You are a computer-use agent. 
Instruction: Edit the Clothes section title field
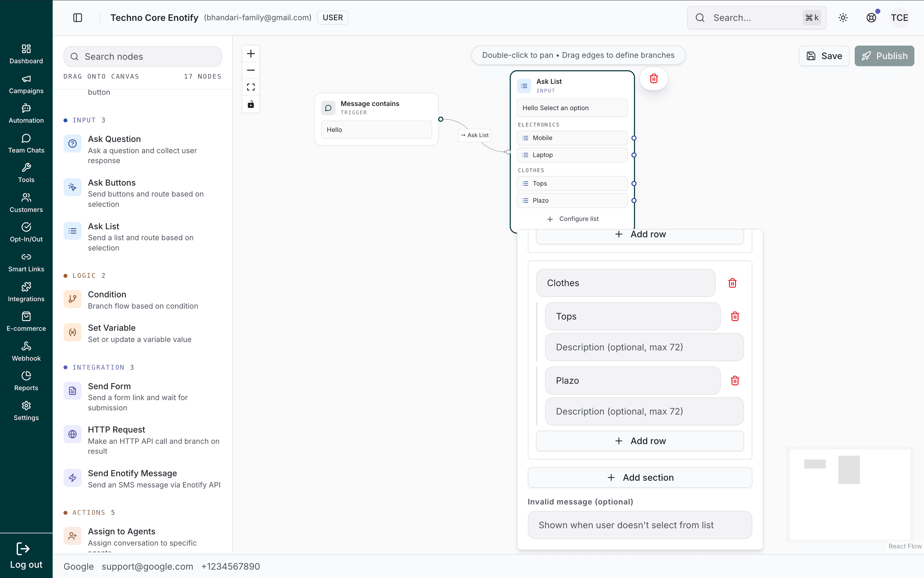(626, 283)
